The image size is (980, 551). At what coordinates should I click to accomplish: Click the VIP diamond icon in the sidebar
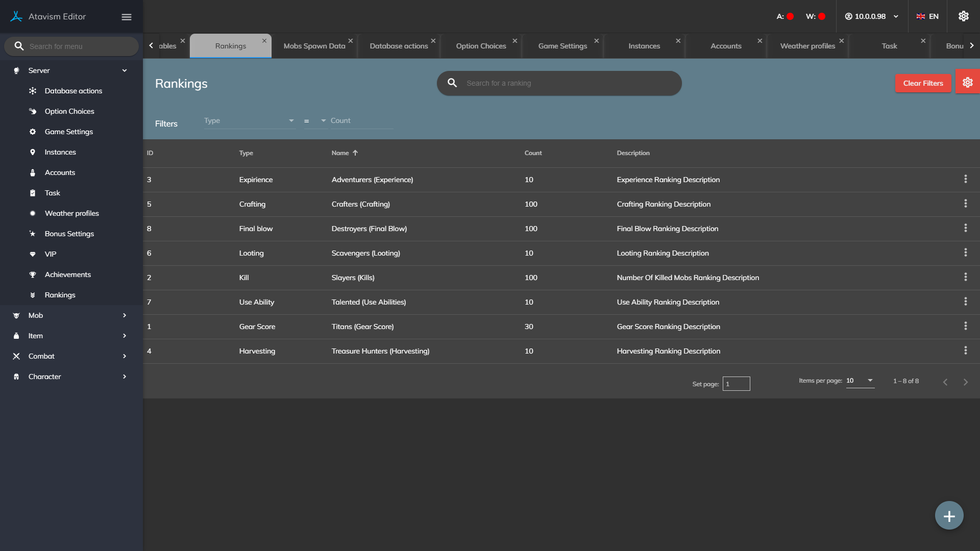coord(33,254)
